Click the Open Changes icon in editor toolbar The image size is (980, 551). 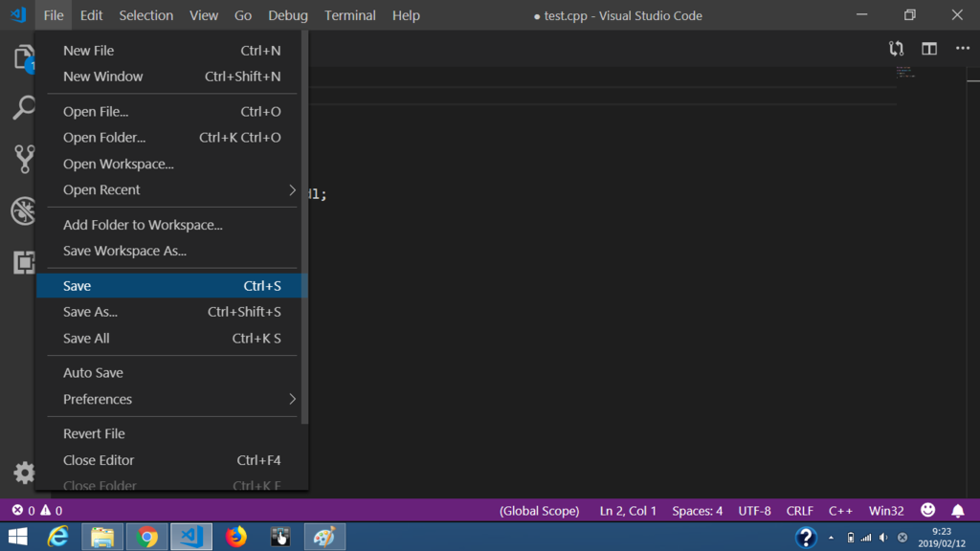[896, 49]
